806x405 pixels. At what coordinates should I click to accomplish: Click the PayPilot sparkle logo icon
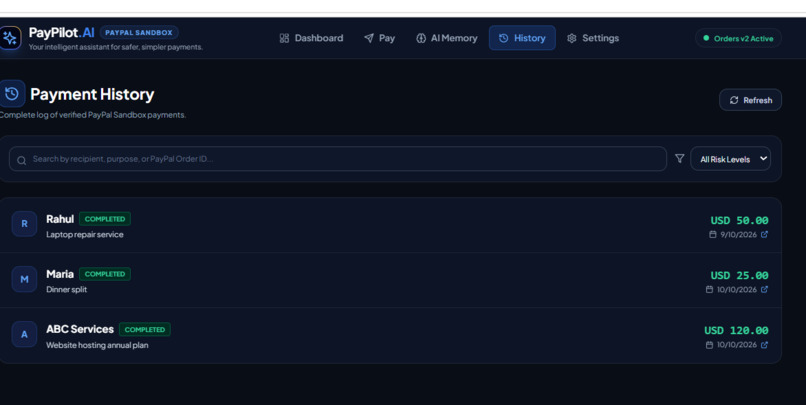[10, 38]
